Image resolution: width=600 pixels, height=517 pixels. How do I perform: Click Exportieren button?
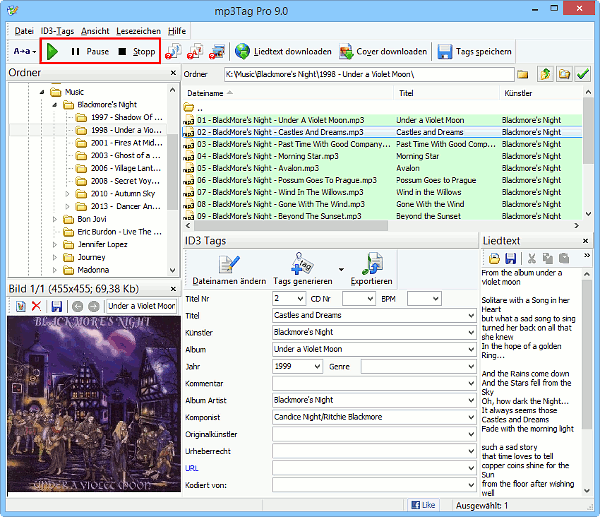(x=372, y=269)
